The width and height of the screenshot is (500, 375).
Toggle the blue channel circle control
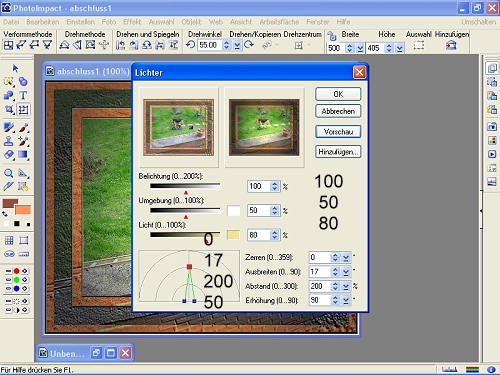tap(16, 288)
